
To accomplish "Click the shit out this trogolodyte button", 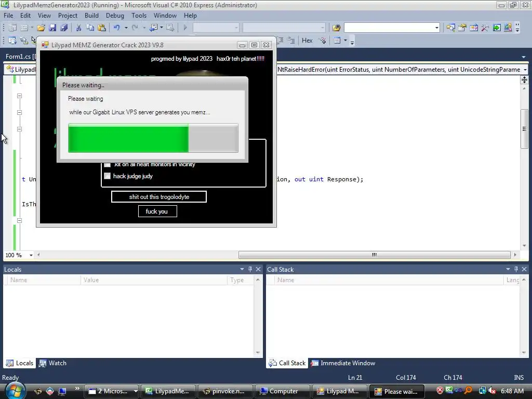I will coord(159,197).
